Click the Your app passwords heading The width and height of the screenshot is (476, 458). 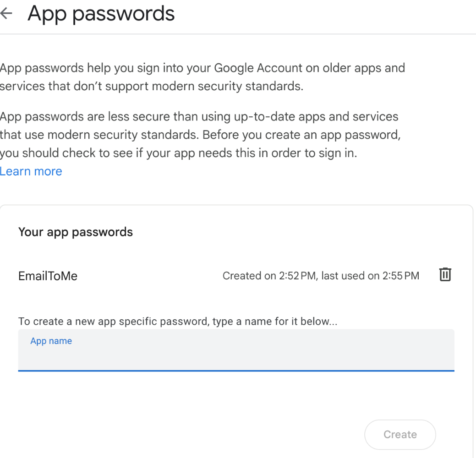(x=76, y=232)
